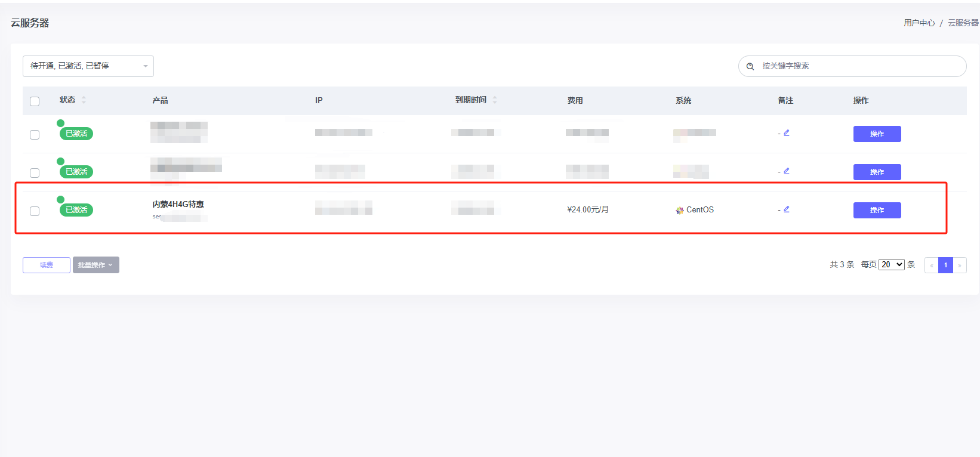Check the second server row checkbox
This screenshot has width=980, height=457.
point(35,173)
